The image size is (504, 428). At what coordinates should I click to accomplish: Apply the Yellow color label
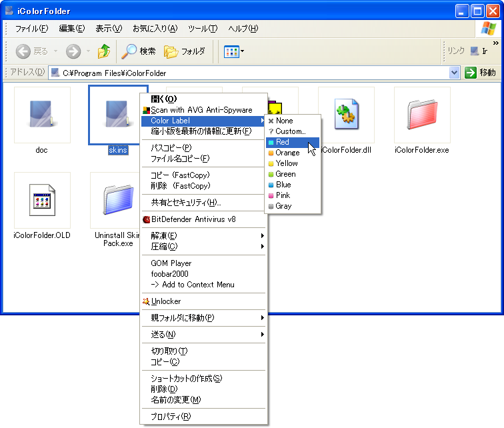click(x=293, y=163)
